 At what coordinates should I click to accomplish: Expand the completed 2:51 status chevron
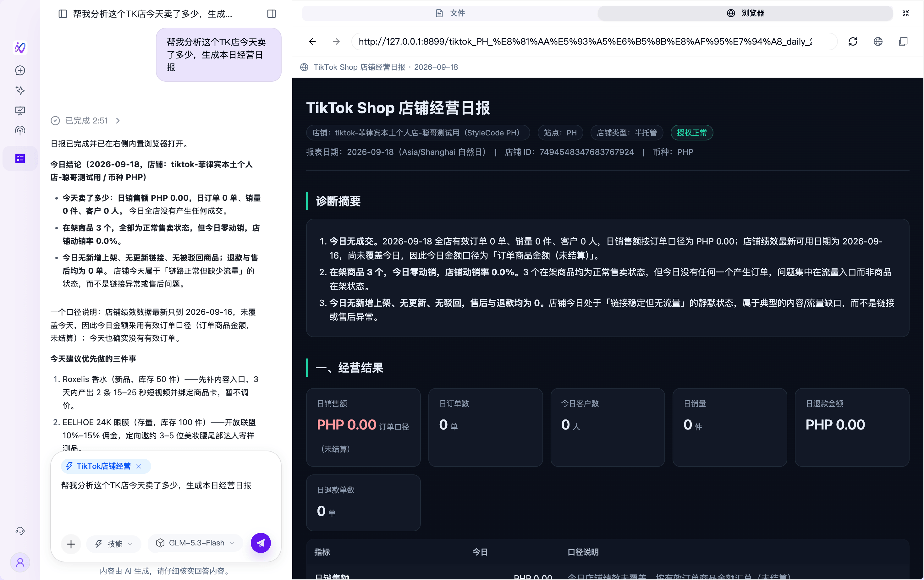tap(118, 121)
